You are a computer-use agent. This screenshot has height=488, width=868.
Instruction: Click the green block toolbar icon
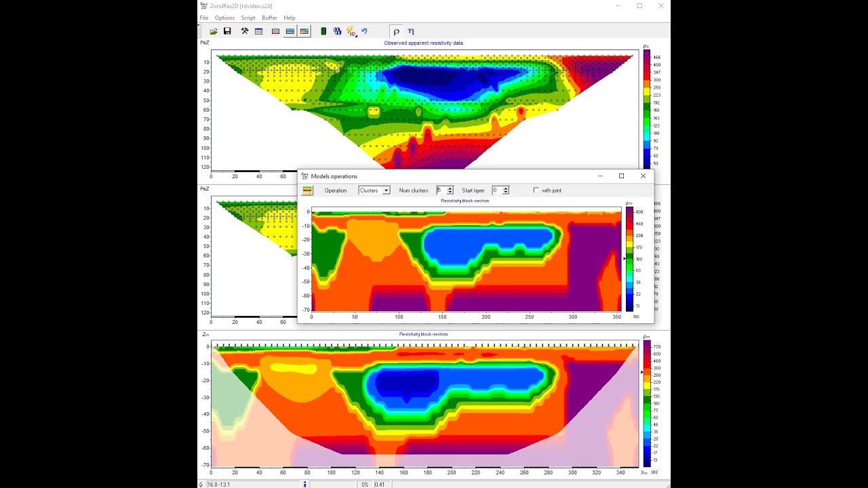[x=323, y=31]
